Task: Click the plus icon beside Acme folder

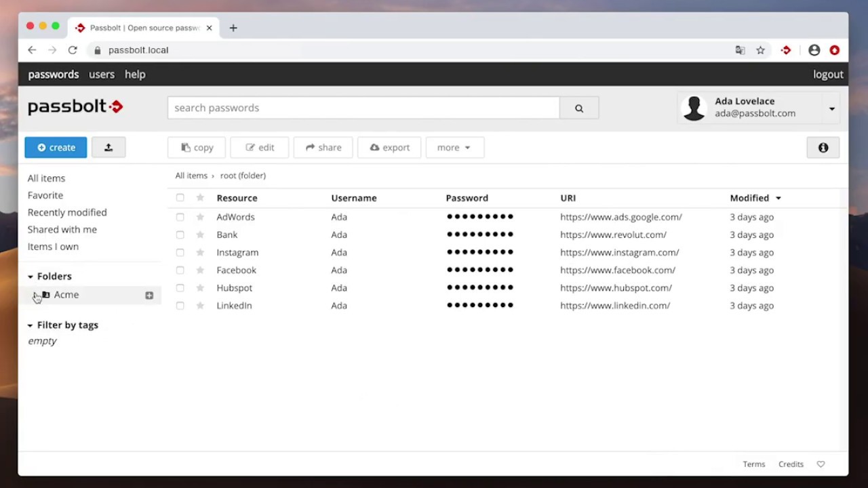Action: tap(149, 296)
